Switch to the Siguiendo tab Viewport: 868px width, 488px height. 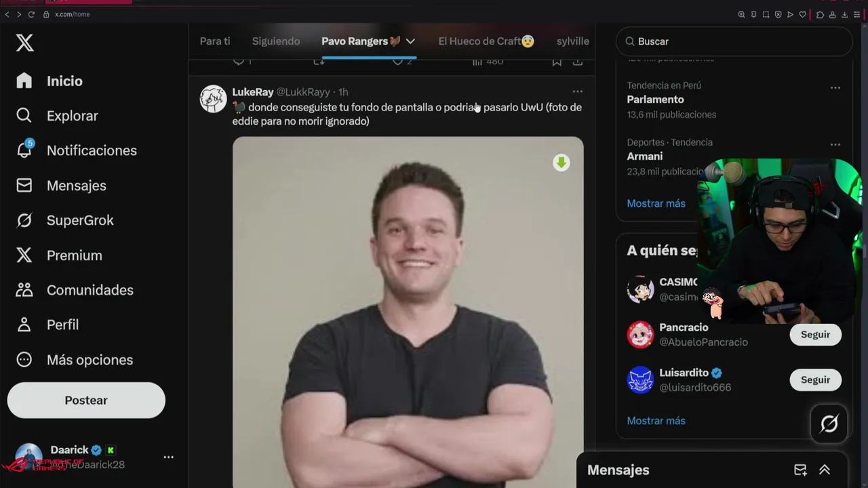tap(276, 41)
